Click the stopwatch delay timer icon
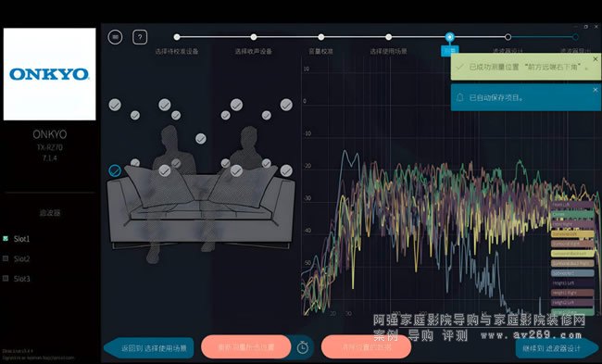The width and height of the screenshot is (602, 364). tap(303, 347)
